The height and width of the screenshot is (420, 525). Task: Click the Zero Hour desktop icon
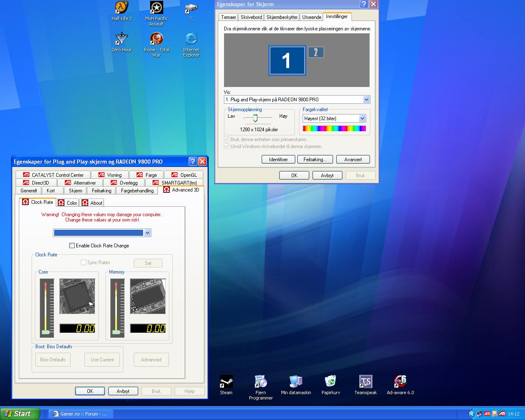(121, 42)
